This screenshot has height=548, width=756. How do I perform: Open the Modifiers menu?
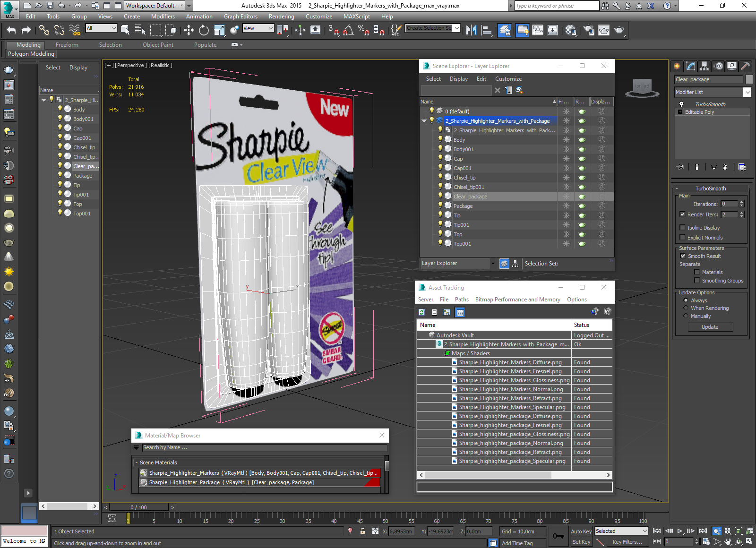163,17
